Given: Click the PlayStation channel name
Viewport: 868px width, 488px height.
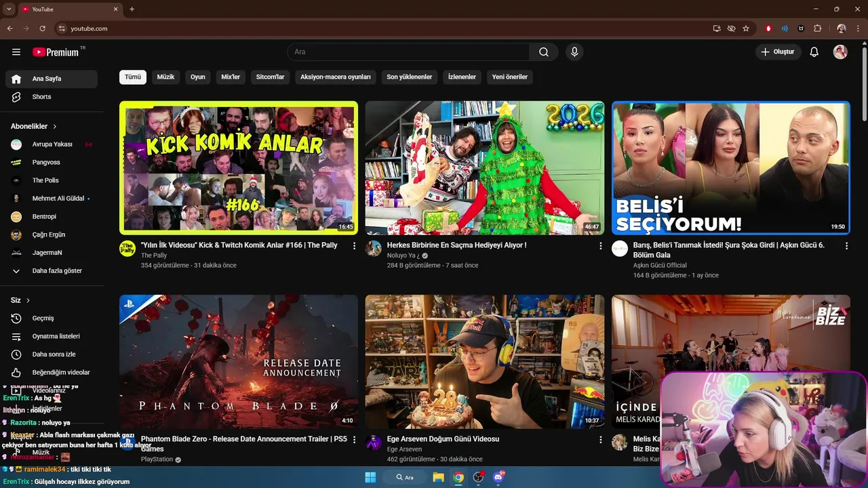Looking at the screenshot, I should click(x=157, y=460).
